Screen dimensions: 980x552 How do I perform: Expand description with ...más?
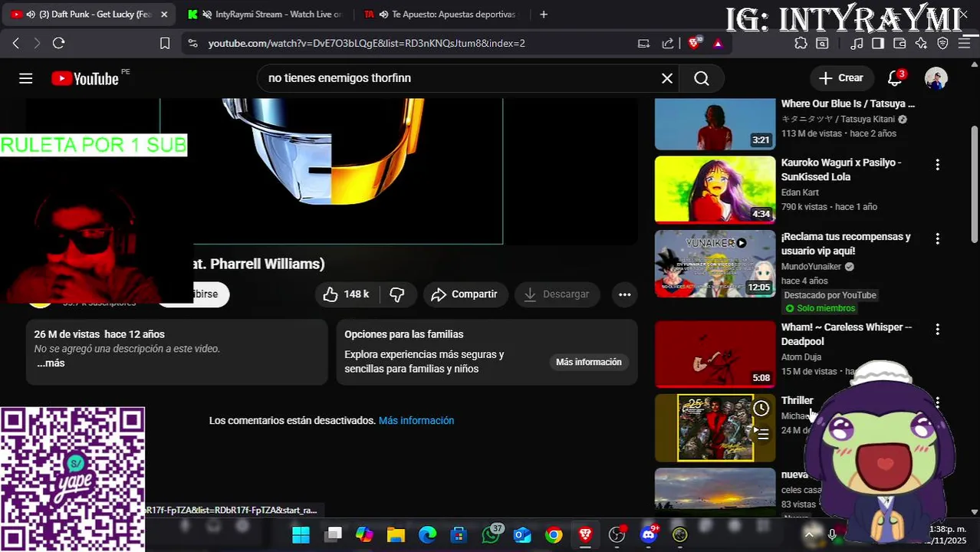pos(51,363)
